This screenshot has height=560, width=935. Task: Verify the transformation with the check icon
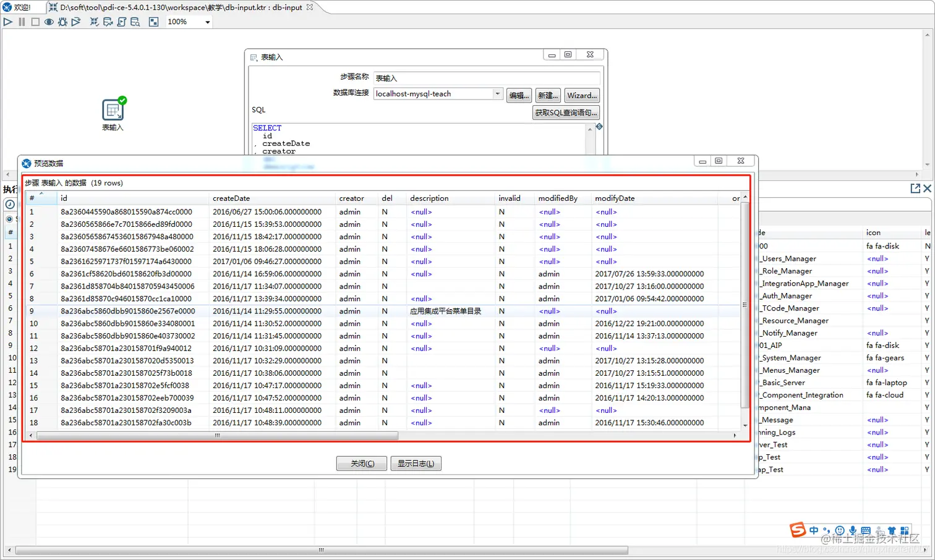[95, 22]
